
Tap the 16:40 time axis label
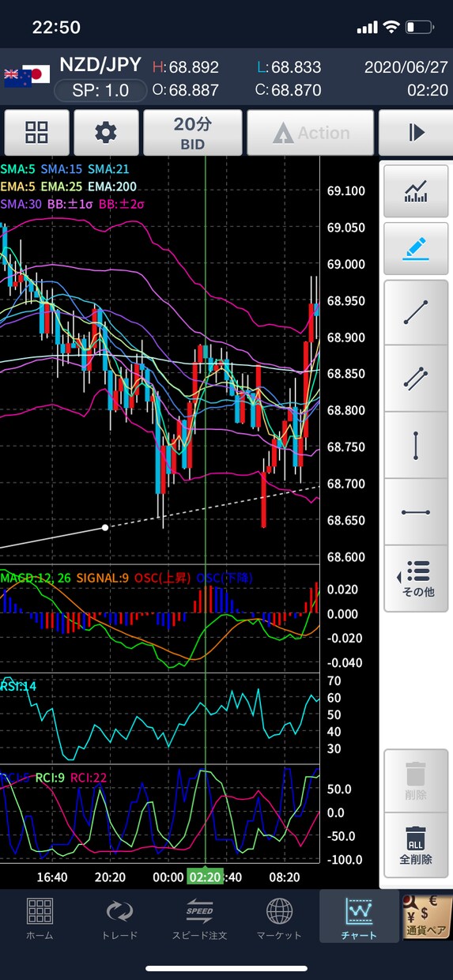coord(52,877)
